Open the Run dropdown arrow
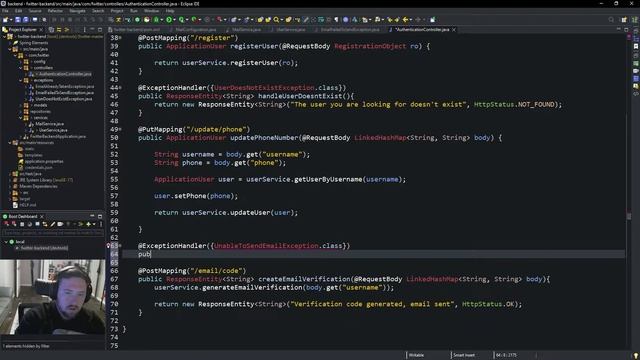The width and height of the screenshot is (640, 360). [174, 20]
